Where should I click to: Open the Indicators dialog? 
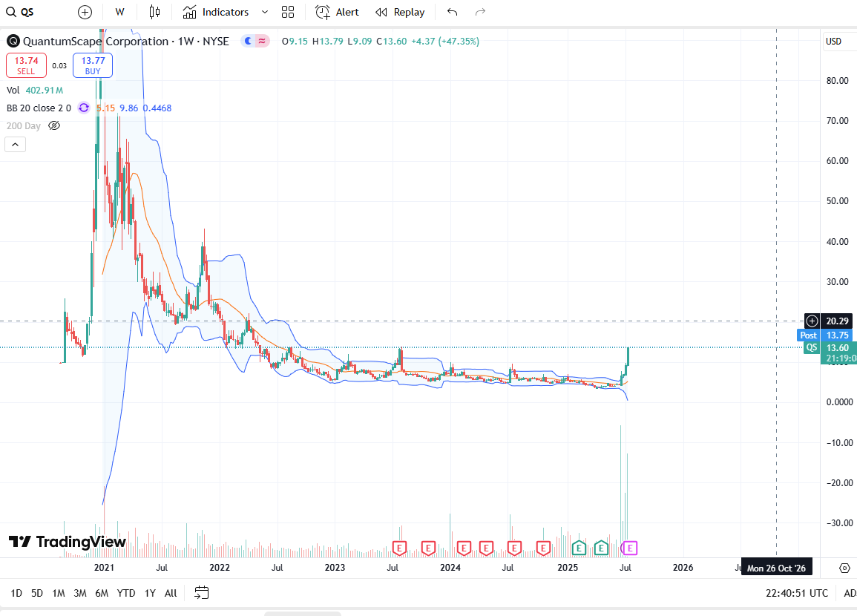tap(216, 12)
